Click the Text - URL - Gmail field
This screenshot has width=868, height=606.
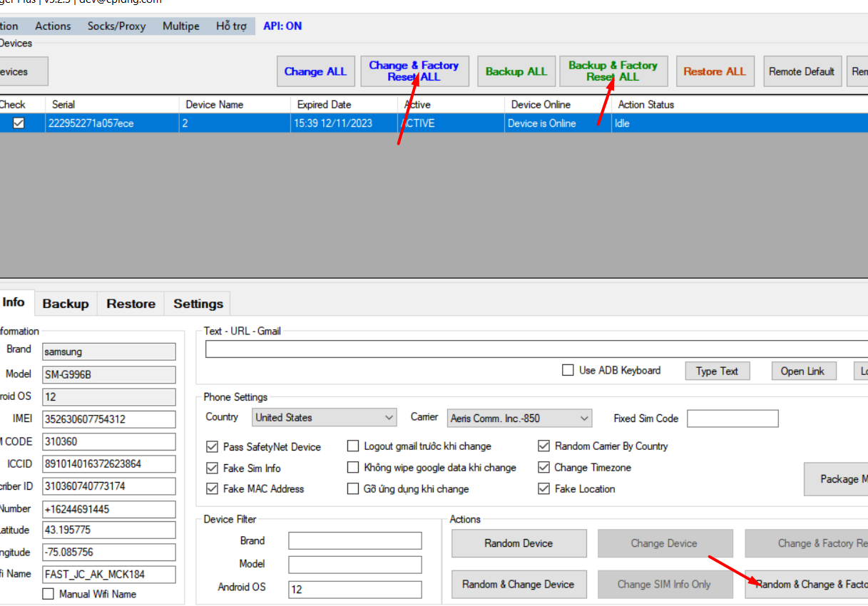point(535,349)
